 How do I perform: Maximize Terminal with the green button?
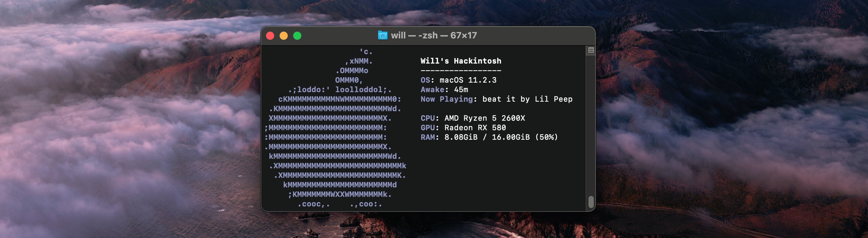(x=297, y=36)
